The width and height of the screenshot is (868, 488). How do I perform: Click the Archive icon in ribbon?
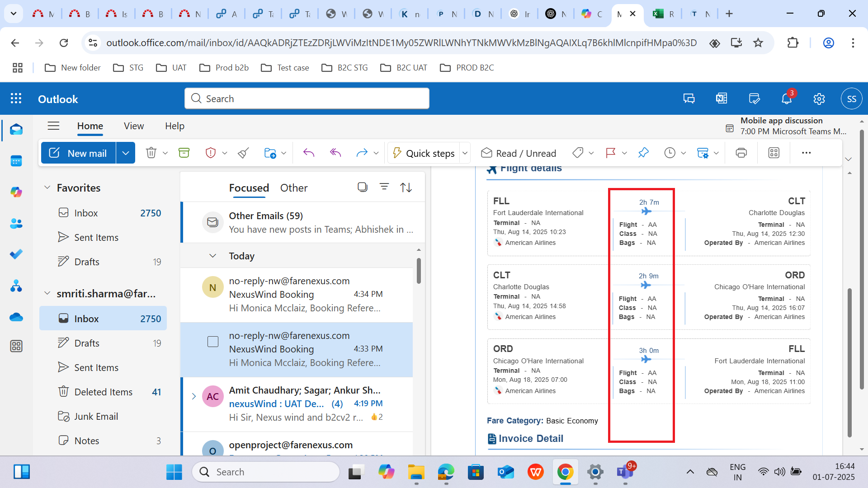184,153
